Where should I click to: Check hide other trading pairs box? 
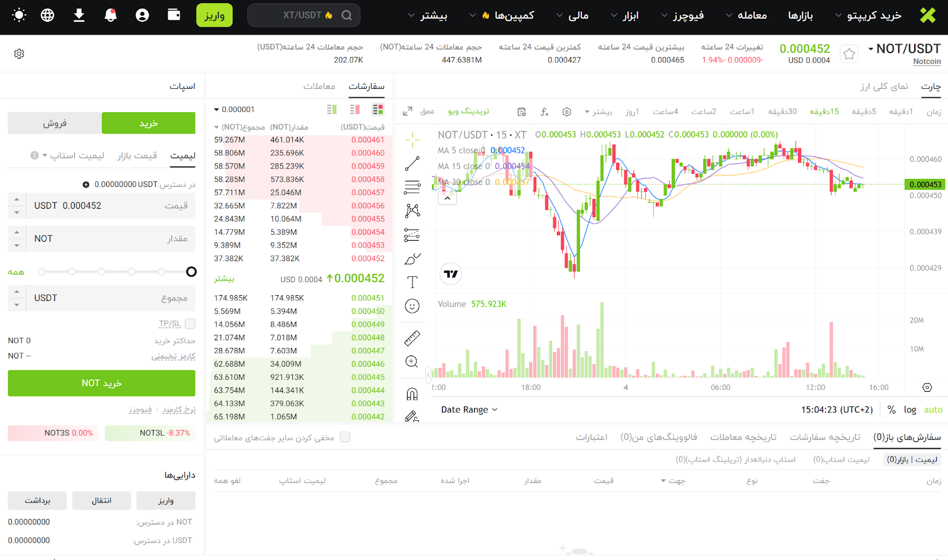345,437
